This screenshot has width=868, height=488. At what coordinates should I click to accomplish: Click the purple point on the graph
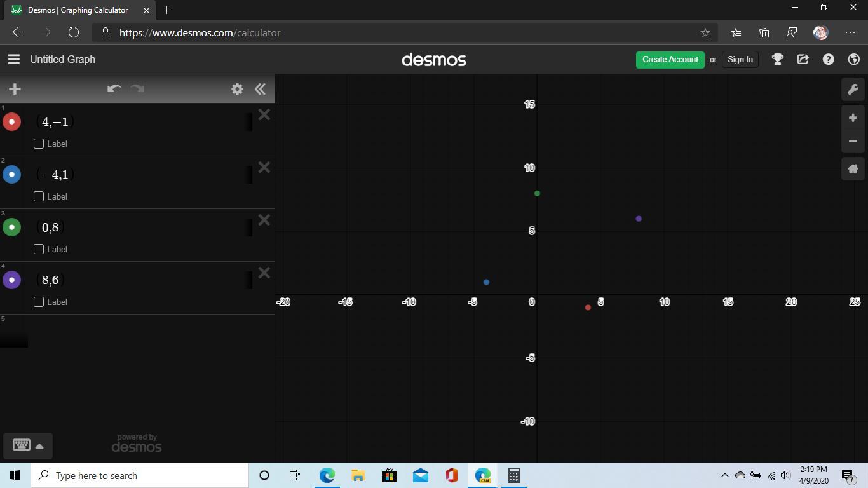click(639, 219)
